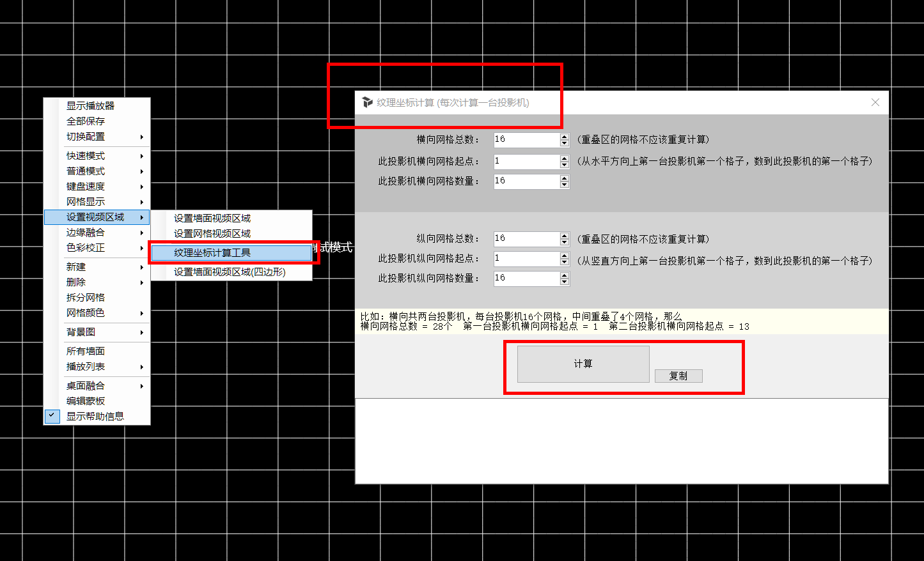Increase 横向网格总数 with its up arrow
Viewport: 924px width, 561px height.
pos(564,136)
